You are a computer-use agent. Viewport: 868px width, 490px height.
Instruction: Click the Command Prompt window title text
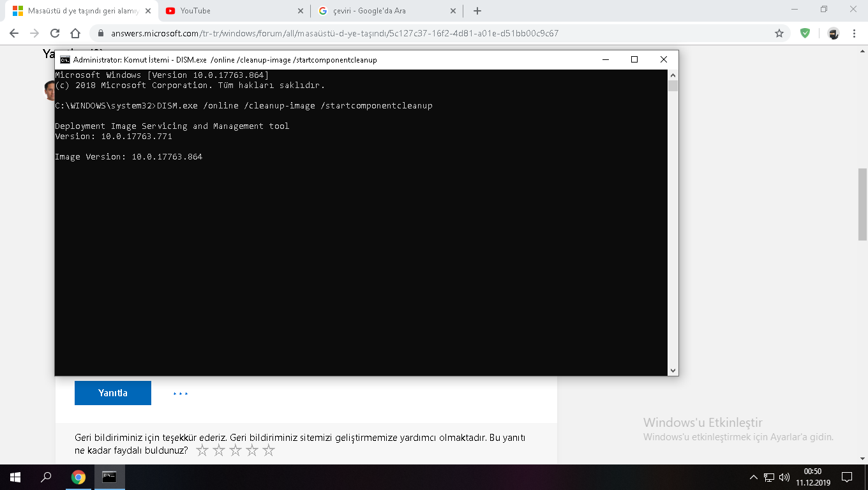(225, 60)
